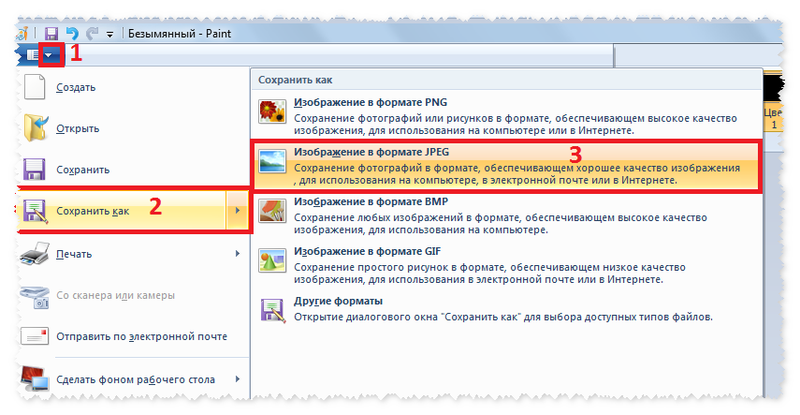Choose Открыть menu entry
This screenshot has height=415, width=800.
pos(134,128)
